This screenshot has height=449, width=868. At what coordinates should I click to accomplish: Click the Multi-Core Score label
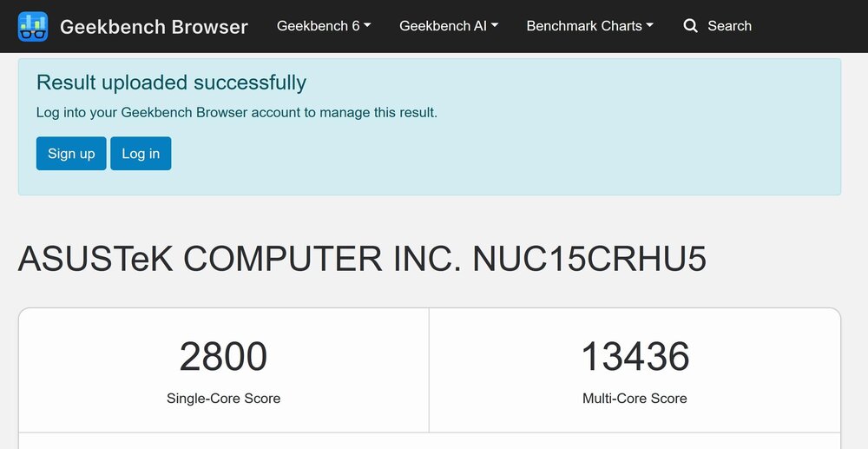(635, 399)
